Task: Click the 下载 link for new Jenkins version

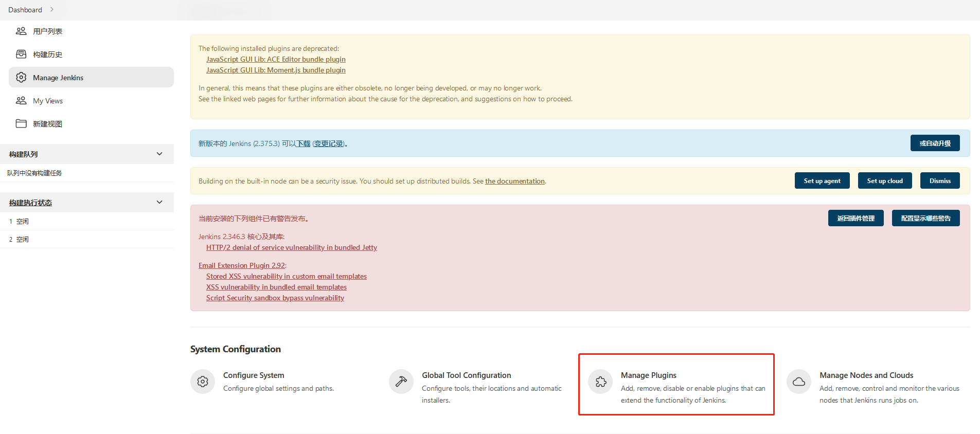Action: [304, 143]
